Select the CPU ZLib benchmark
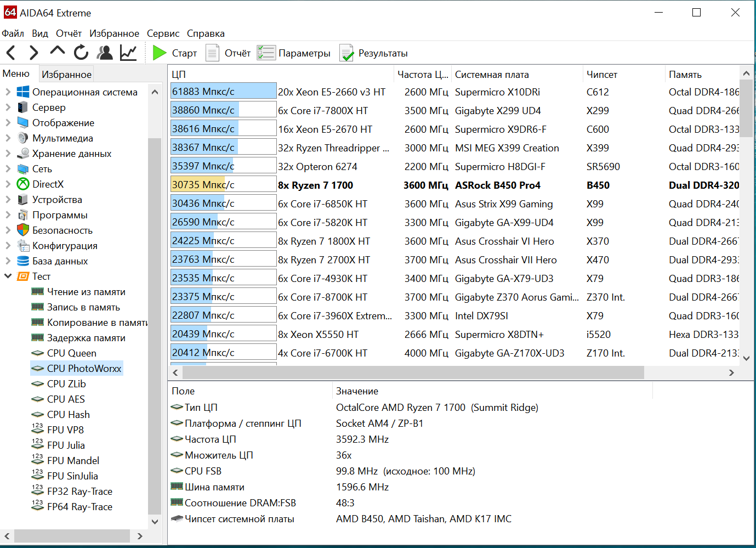 point(66,384)
